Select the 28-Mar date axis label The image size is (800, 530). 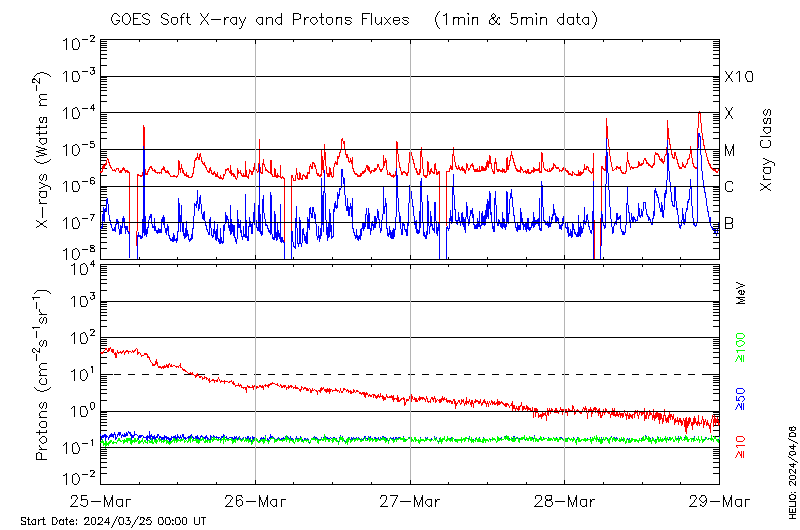(x=564, y=500)
